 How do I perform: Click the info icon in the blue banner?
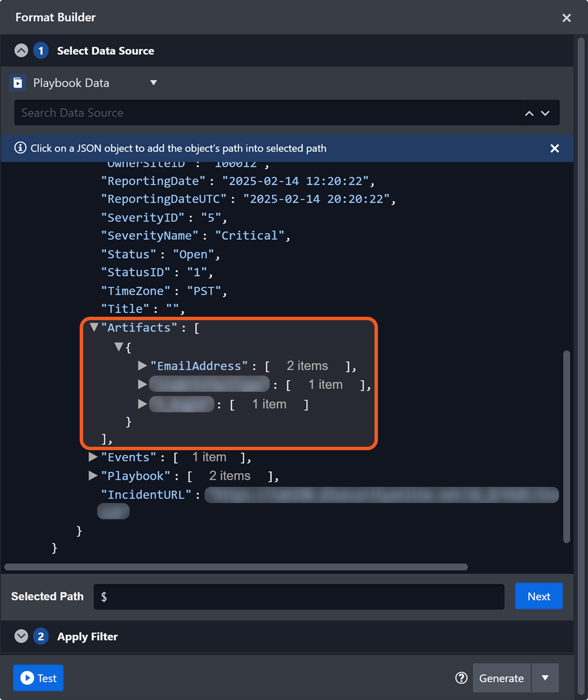tap(20, 148)
